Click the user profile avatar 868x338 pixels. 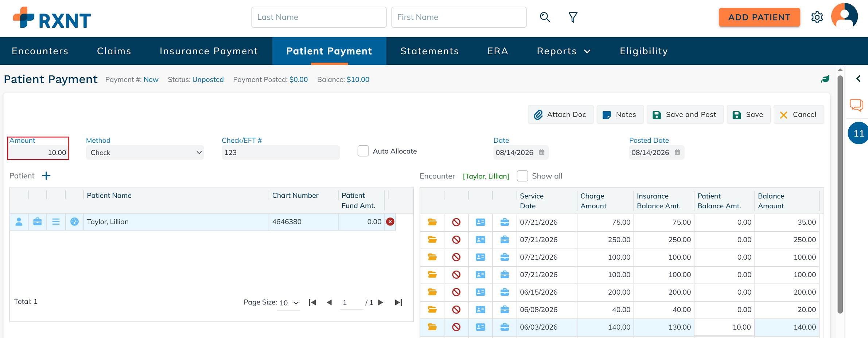[844, 17]
